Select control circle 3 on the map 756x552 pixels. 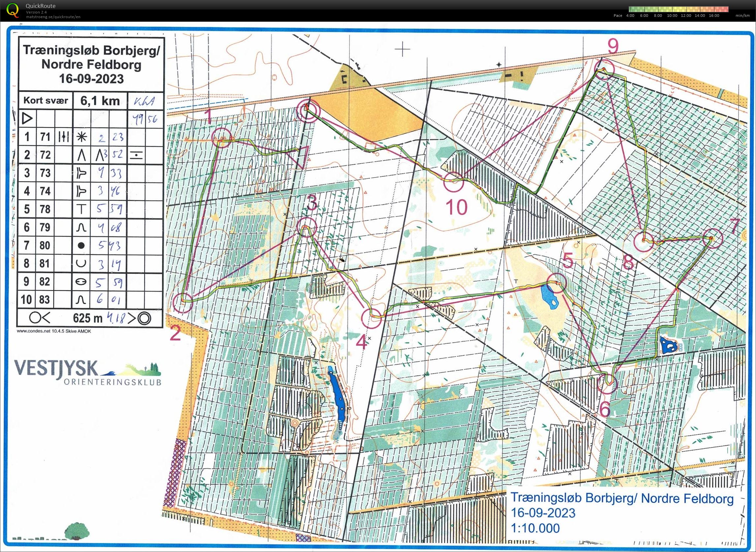point(307,227)
